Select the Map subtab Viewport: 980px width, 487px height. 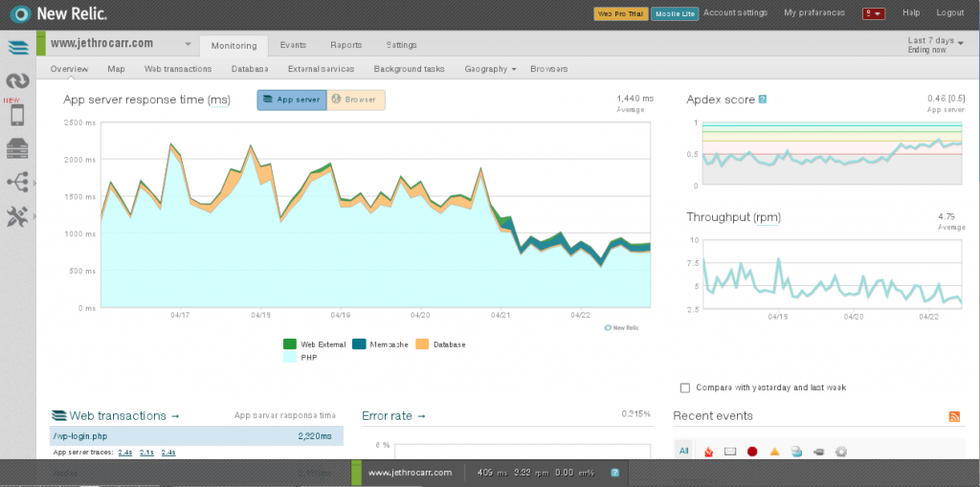pos(116,70)
